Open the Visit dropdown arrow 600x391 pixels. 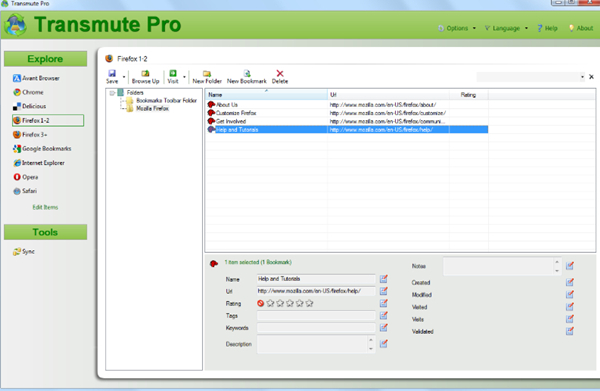pos(184,77)
